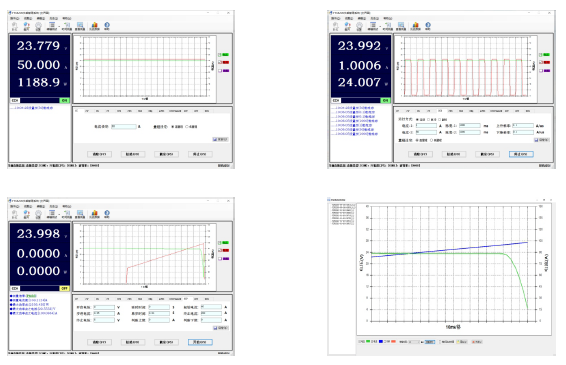Click the blue info icon in top-left window toolbar
The width and height of the screenshot is (566, 365).
coord(107,25)
